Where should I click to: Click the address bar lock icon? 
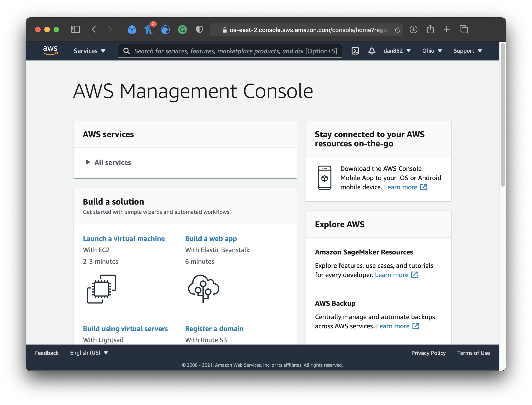(x=225, y=30)
